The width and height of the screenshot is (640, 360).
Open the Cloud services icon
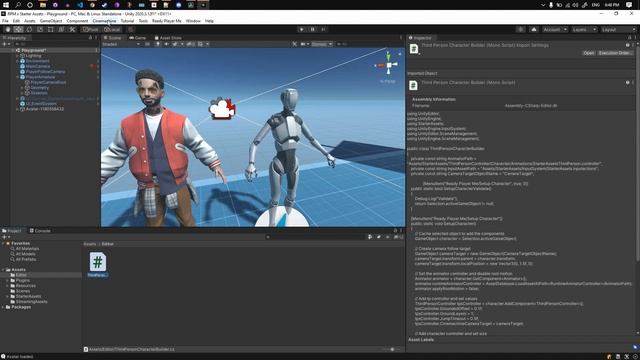[533, 29]
